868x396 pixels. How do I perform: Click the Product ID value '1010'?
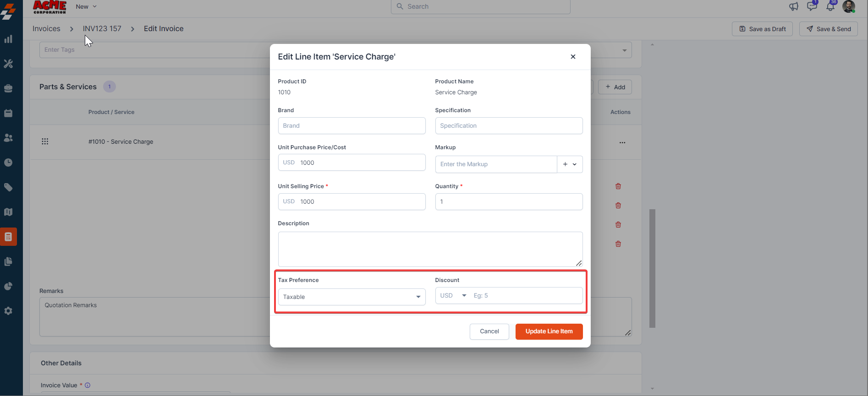click(x=284, y=92)
